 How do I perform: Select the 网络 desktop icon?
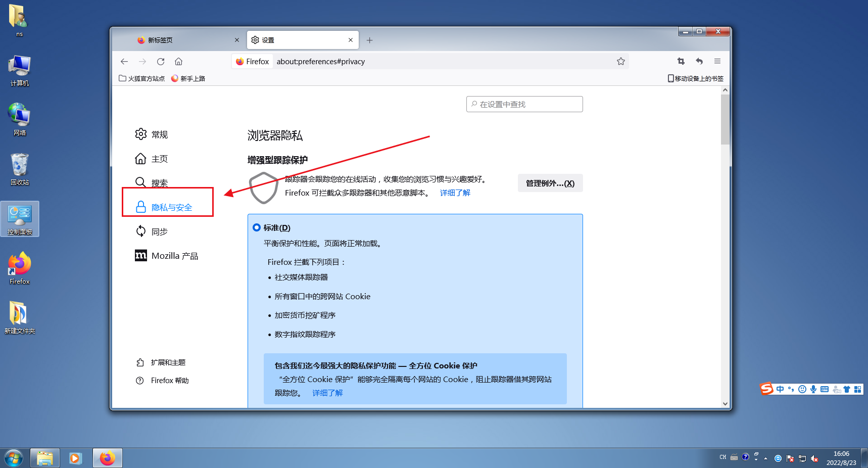[20, 119]
